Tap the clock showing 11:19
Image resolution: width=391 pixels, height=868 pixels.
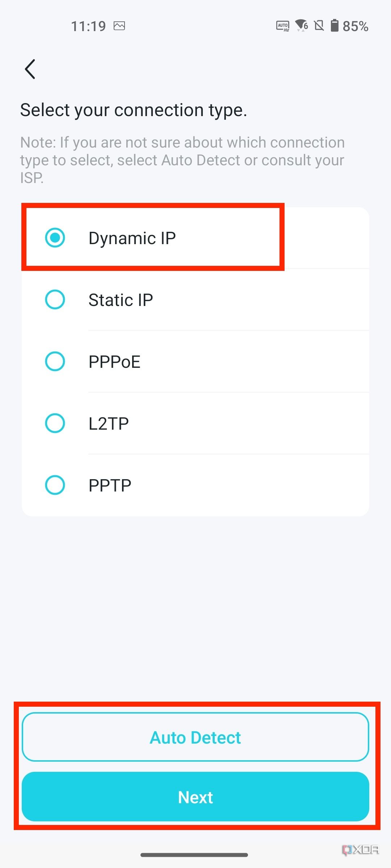point(89,25)
